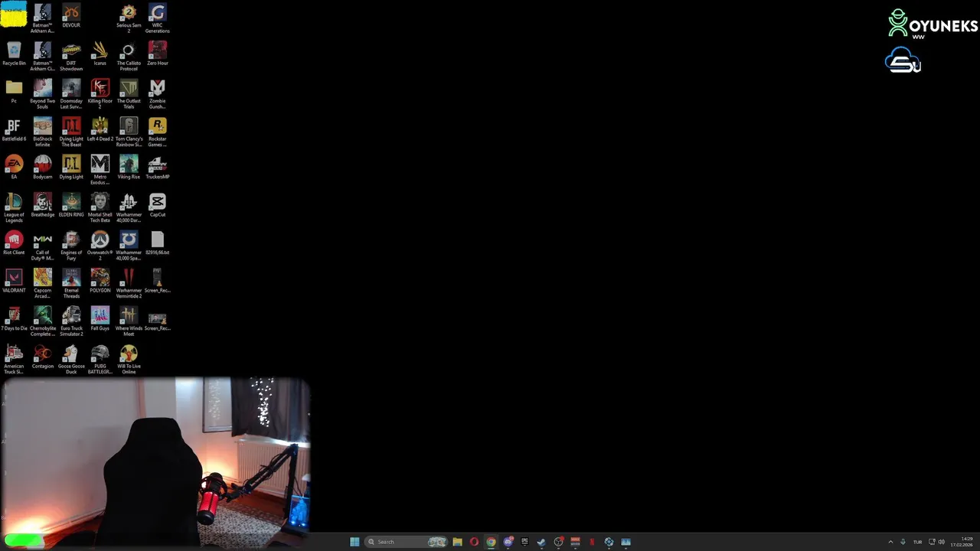The height and width of the screenshot is (551, 980).
Task: Launch the DiRT Showdown shortcut
Action: pyautogui.click(x=71, y=56)
